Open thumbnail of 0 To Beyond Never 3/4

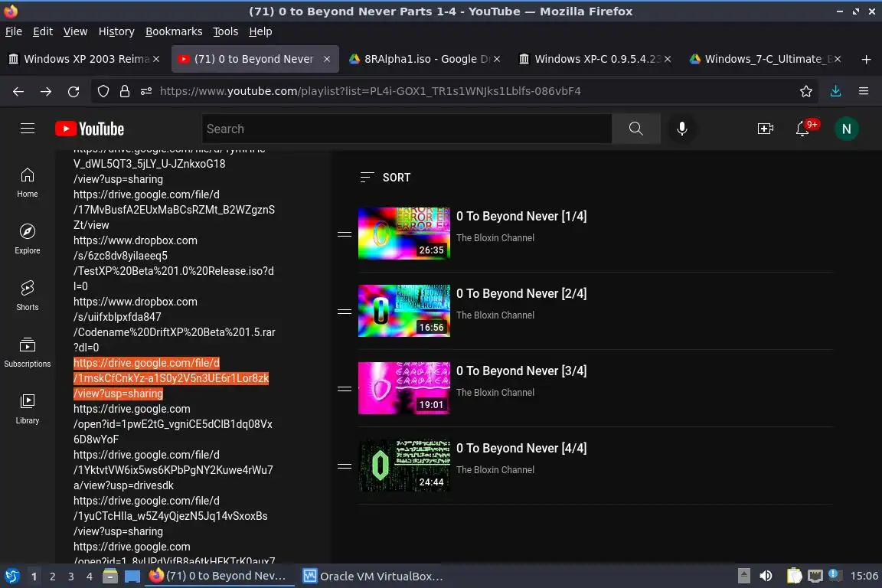pos(404,387)
